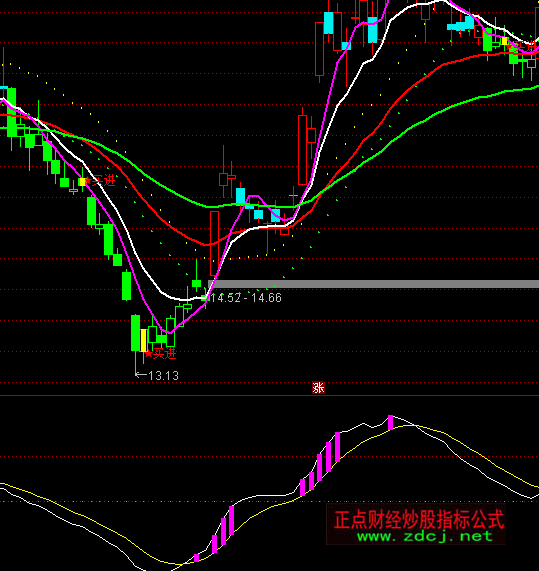Click the yellow candlestick near lower 买进
539x571 pixels.
tap(143, 340)
